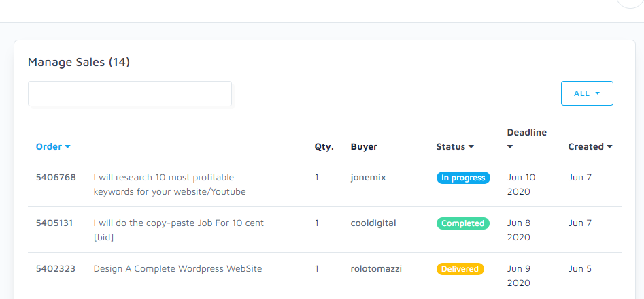
Task: View buyer rolotomazzi's profile
Action: pos(376,269)
